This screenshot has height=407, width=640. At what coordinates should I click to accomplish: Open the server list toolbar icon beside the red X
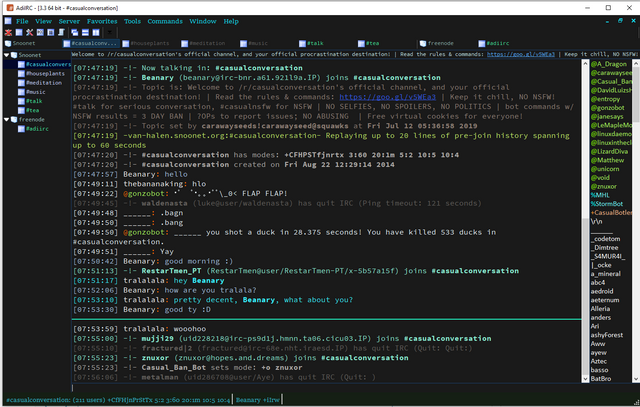(19, 32)
